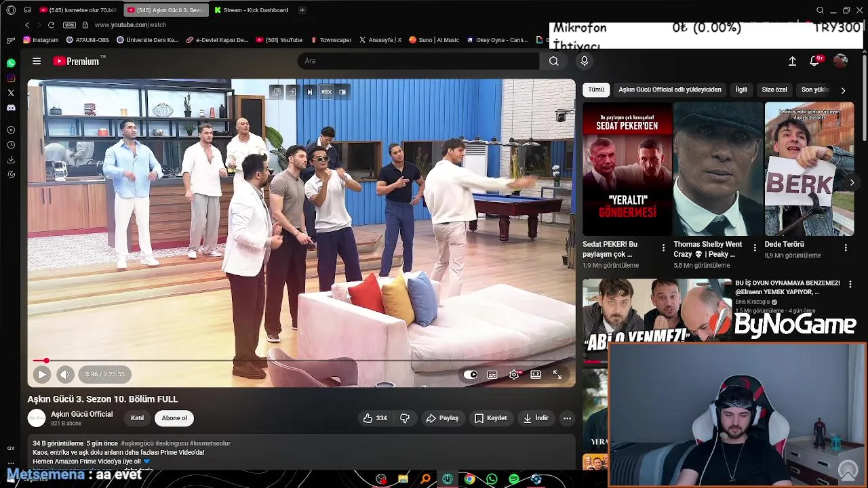Click the search magnifier button
The image size is (868, 488).
[x=554, y=61]
